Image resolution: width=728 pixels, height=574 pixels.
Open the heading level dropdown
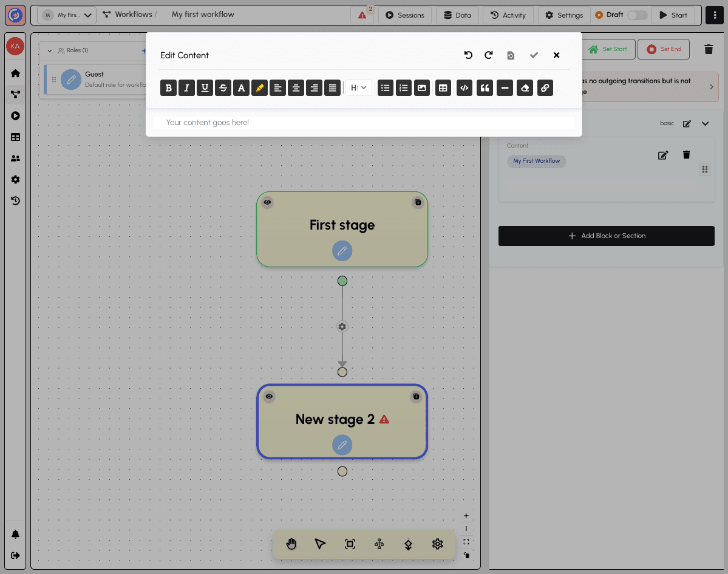358,88
